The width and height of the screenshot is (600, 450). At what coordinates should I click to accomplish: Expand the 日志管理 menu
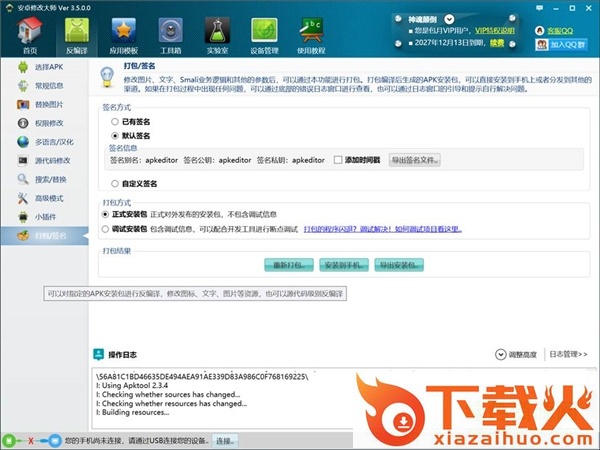point(568,354)
